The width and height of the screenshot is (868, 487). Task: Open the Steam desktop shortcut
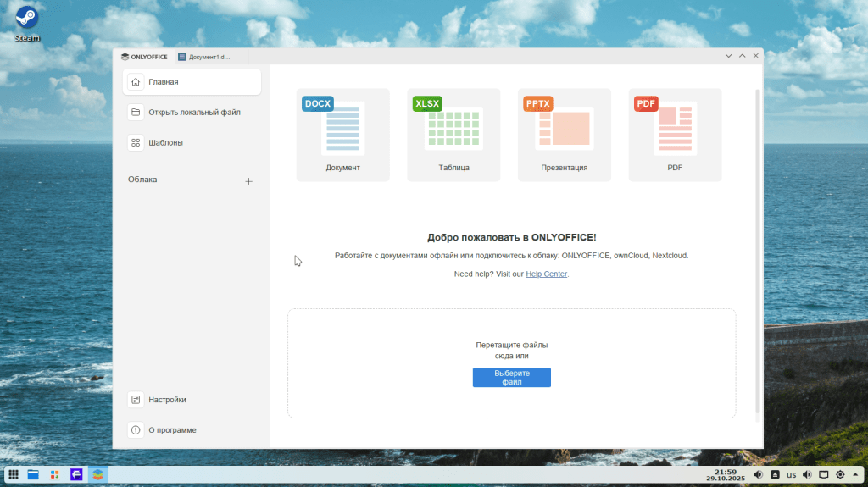point(26,23)
